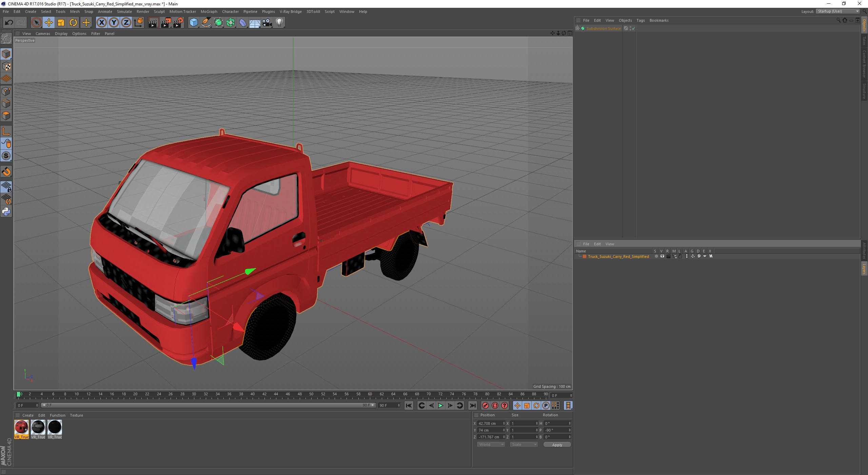Toggle visibility eye of Truck_Suzuki_Carry_Red_Simplified layer
The width and height of the screenshot is (868, 475).
coord(662,256)
